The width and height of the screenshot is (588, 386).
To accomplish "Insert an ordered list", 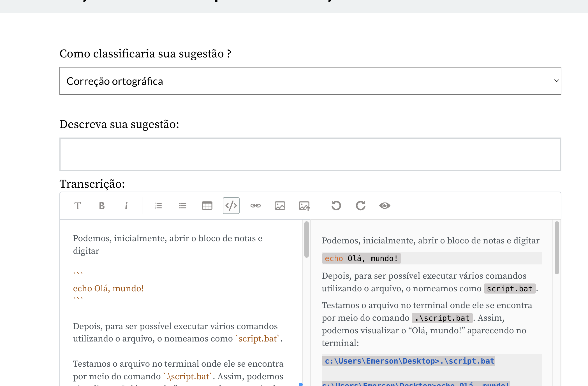I will [x=158, y=206].
